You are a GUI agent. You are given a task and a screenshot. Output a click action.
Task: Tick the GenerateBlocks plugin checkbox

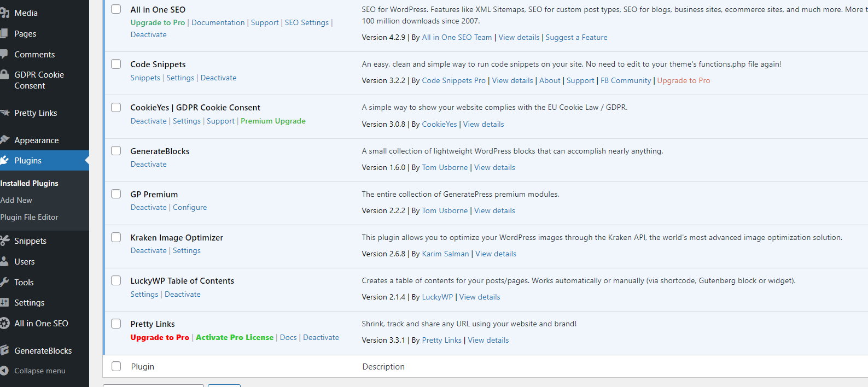coord(116,151)
